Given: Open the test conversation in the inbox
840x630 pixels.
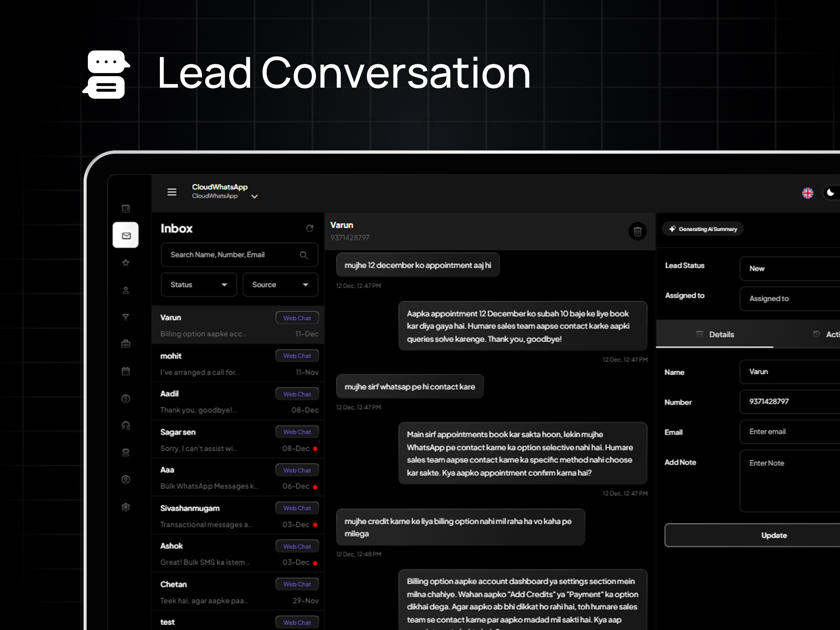Looking at the screenshot, I should tap(238, 621).
